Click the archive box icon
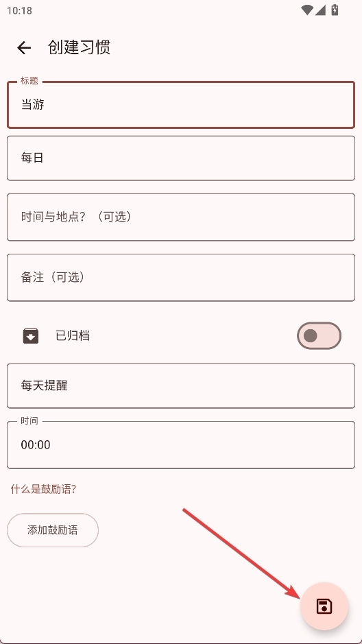The height and width of the screenshot is (644, 362). coord(31,336)
